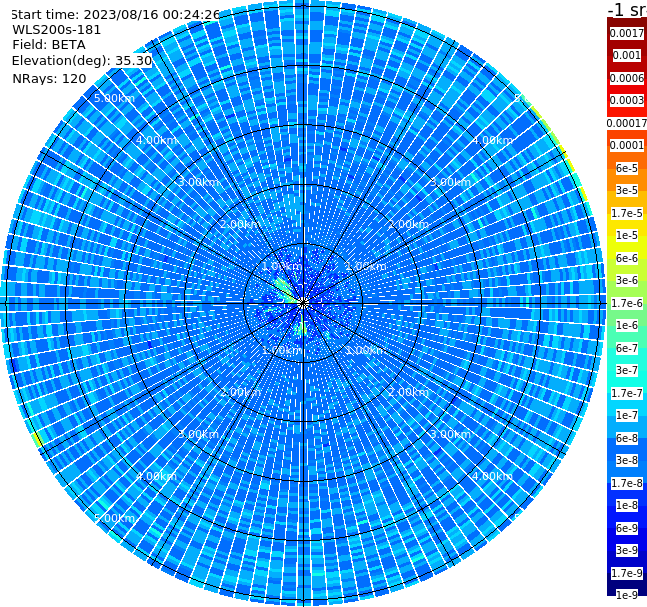Click the 0.0001 colorbar tick label
647x607 pixels.
627,145
